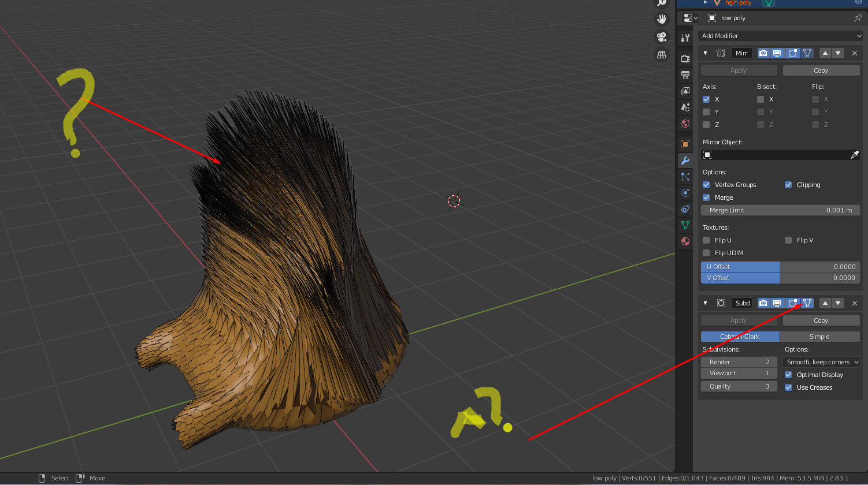Toggle Mirror modifier viewport display icon
The image size is (868, 485).
[x=778, y=53]
